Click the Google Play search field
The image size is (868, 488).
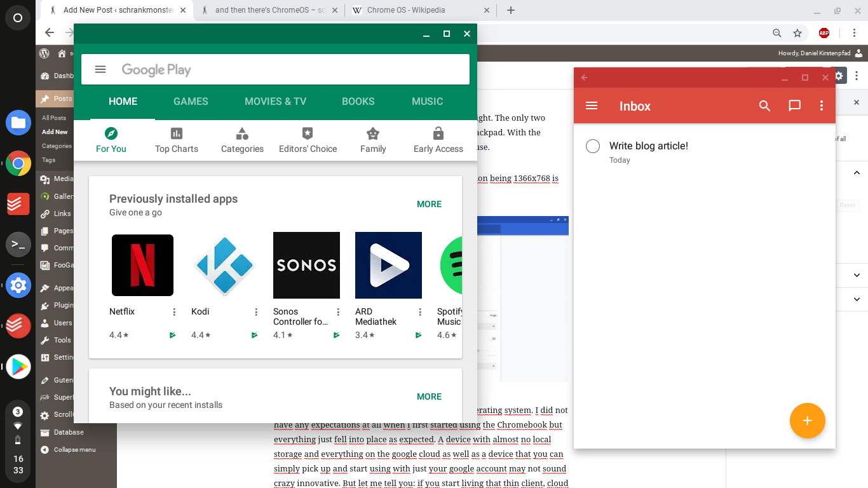[x=275, y=69]
